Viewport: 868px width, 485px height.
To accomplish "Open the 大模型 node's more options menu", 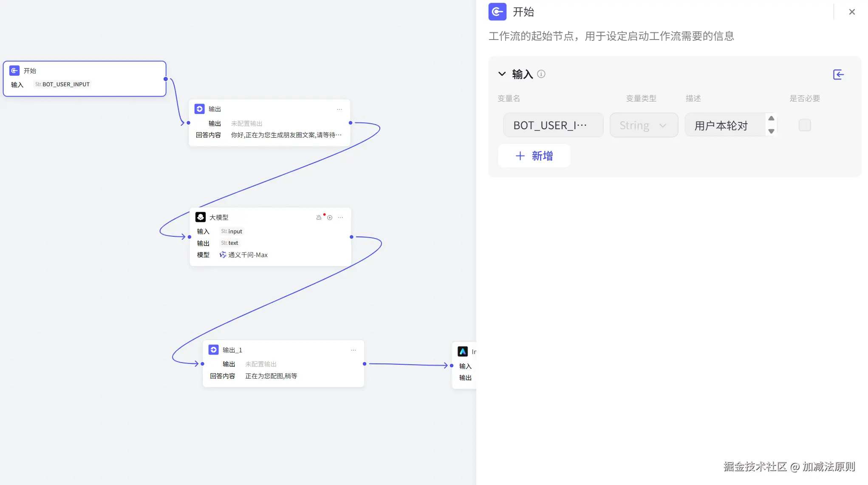I will point(340,217).
